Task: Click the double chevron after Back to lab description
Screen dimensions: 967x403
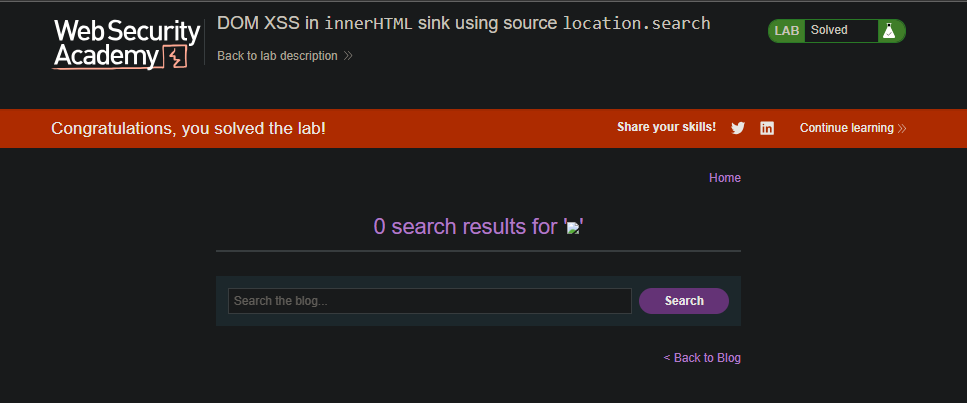Action: (348, 56)
